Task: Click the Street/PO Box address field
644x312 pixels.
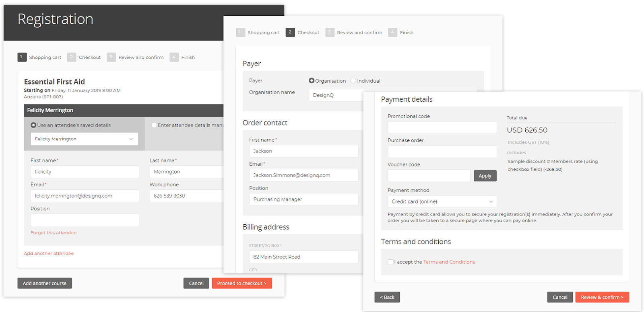Action: point(303,257)
